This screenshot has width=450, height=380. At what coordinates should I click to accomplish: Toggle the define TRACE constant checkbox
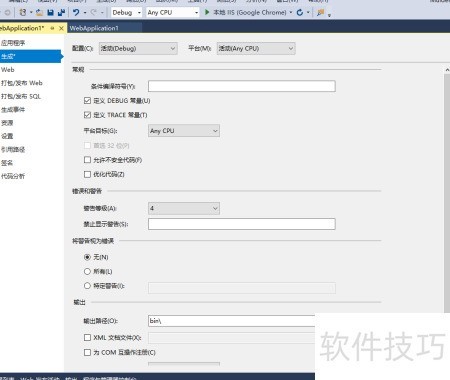tap(87, 115)
